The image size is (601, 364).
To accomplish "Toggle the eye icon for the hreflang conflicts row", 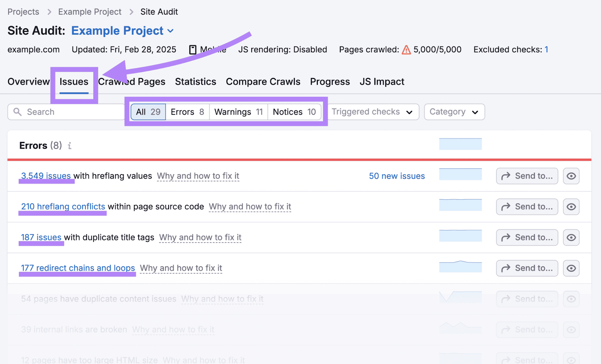I will 571,206.
